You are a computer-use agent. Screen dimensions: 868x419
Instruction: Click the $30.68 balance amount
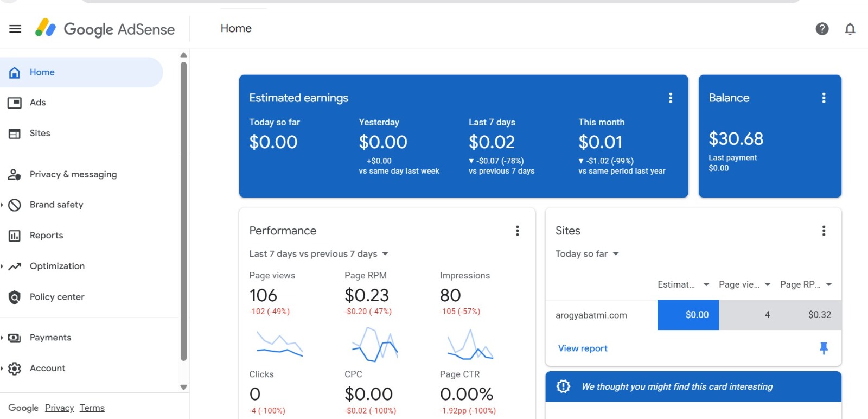coord(736,139)
